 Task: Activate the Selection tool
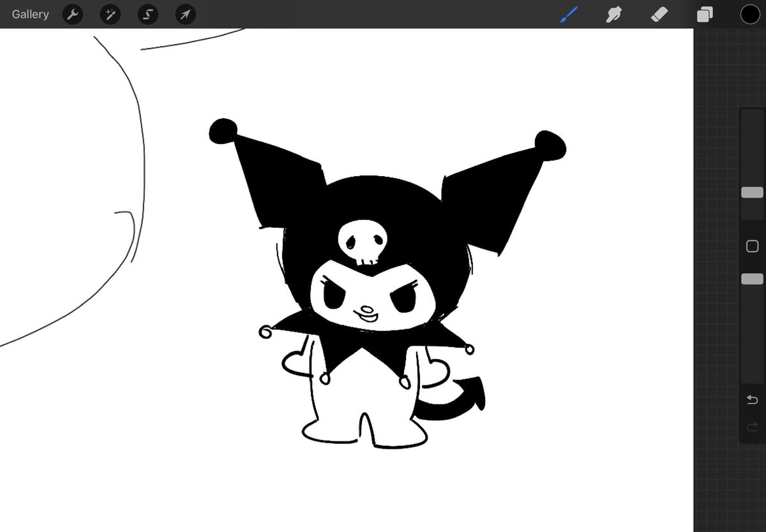(x=148, y=14)
